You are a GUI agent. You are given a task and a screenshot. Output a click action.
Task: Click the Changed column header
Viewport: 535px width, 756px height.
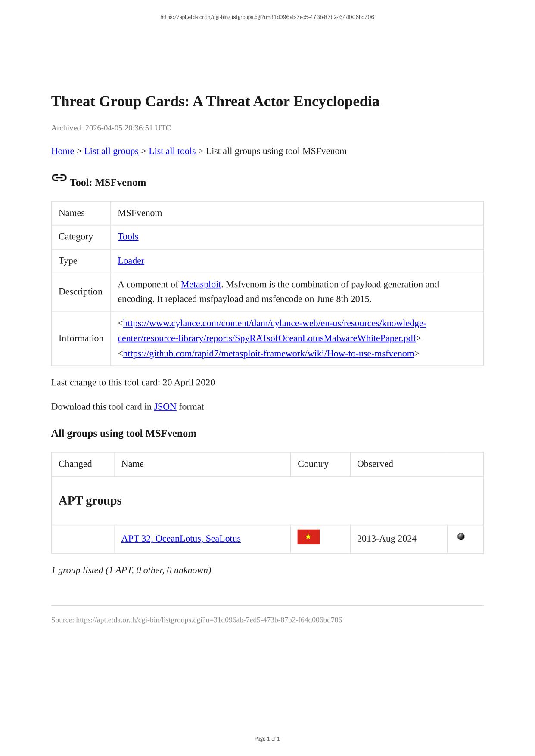tap(75, 464)
